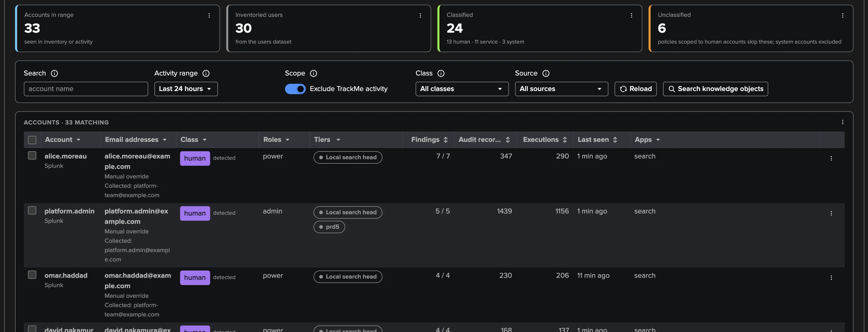Select the alice.moreau row checkbox
The width and height of the screenshot is (868, 332).
point(32,156)
